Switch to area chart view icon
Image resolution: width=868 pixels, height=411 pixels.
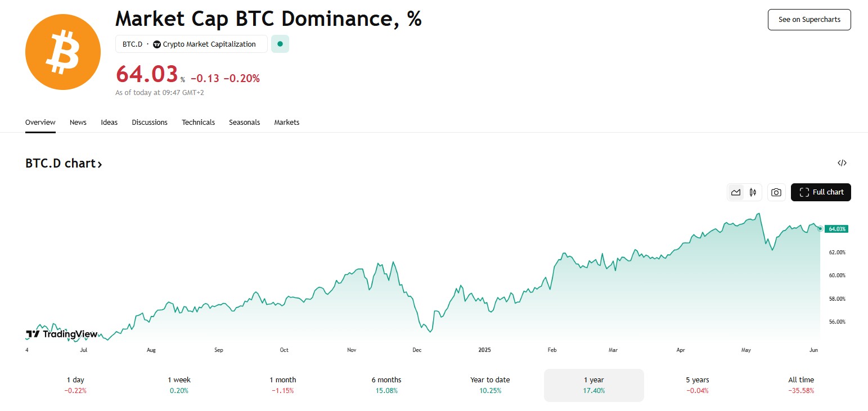coord(736,192)
